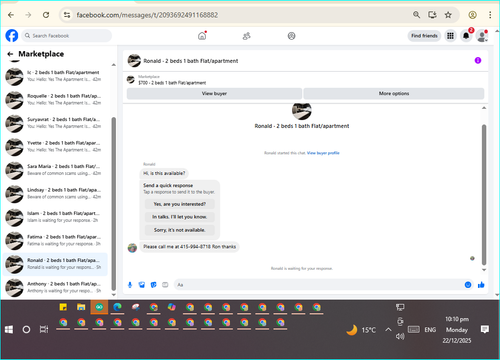This screenshot has width=500, height=360.
Task: Open the purple conversation info icon
Action: [478, 60]
